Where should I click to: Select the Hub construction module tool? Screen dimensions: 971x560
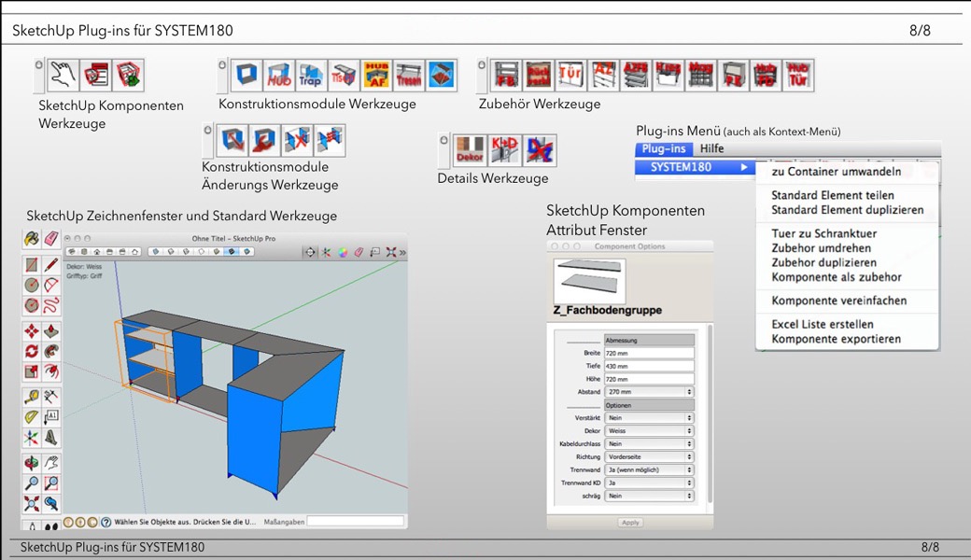point(278,76)
